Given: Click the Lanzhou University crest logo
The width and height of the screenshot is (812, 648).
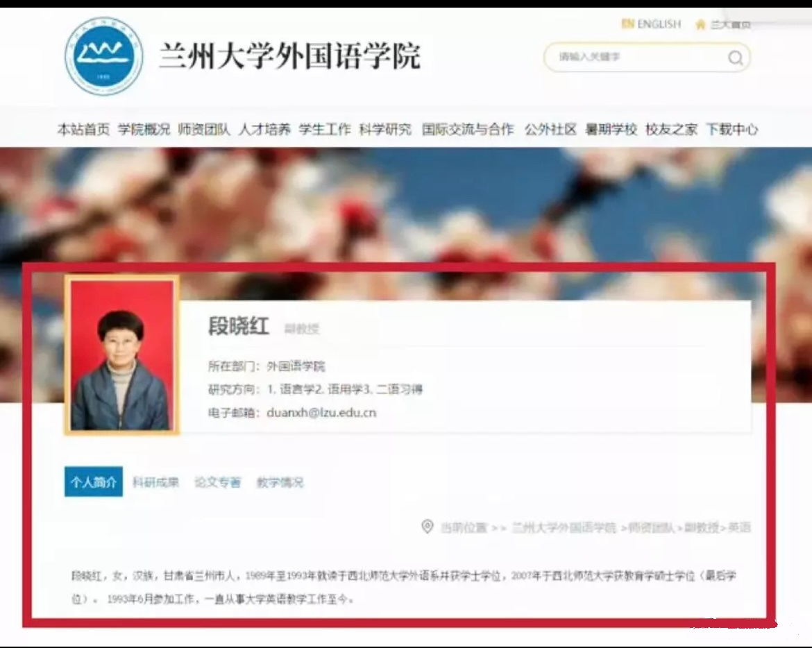Looking at the screenshot, I should [103, 59].
